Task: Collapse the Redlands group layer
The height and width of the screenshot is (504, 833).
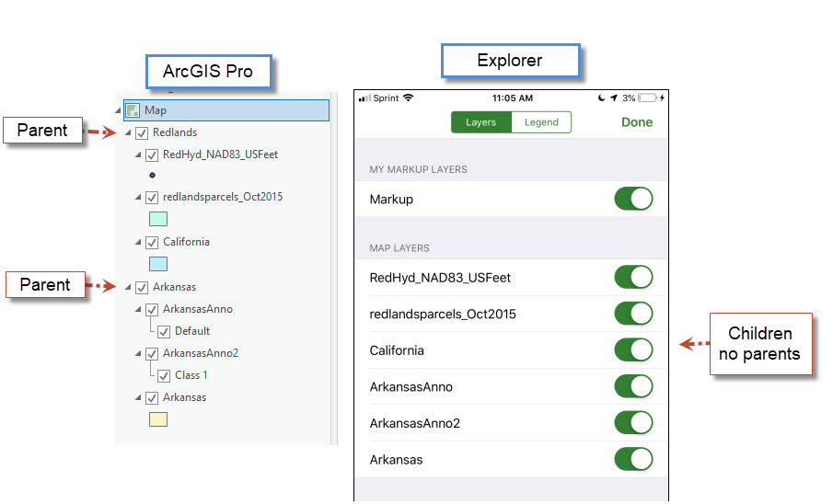Action: tap(128, 132)
